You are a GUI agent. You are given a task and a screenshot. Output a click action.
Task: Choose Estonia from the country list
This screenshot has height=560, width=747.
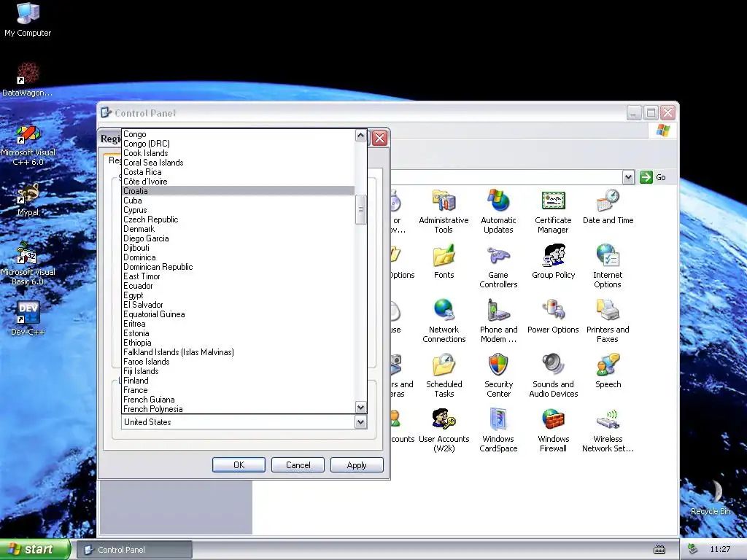[x=239, y=333]
